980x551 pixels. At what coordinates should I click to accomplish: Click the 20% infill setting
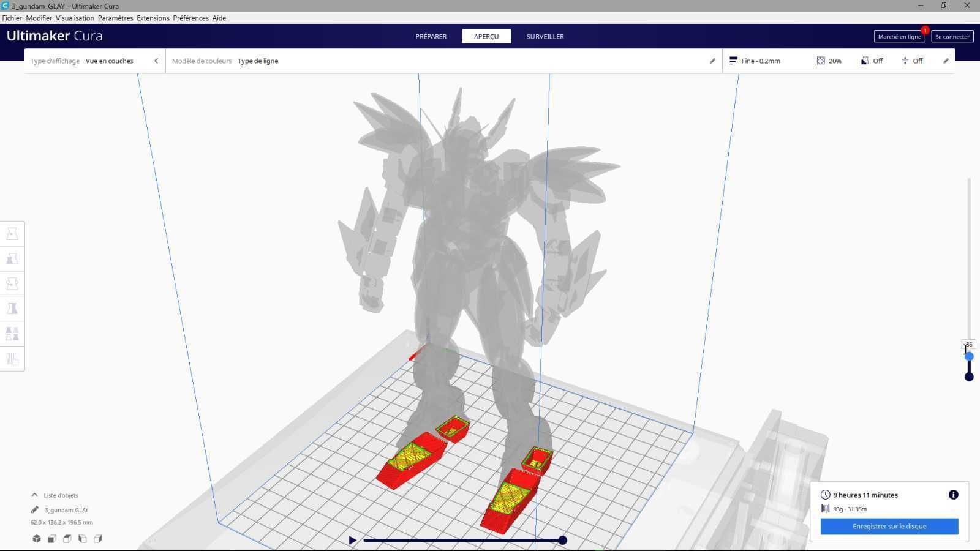coord(829,61)
